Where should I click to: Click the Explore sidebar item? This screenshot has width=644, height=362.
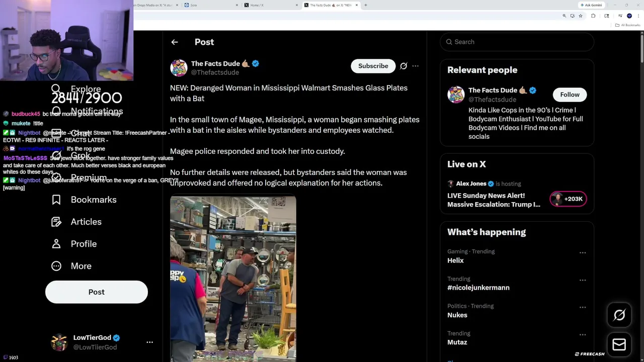pos(76,89)
